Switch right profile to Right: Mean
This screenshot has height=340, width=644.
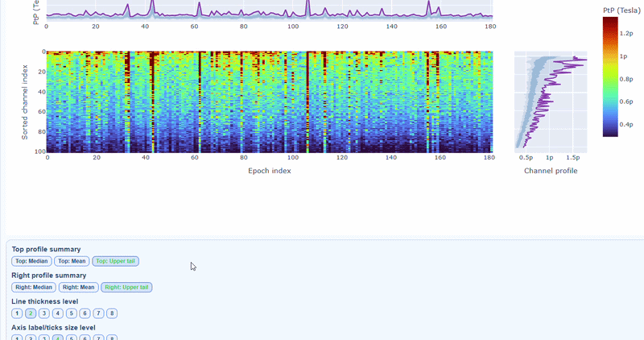78,287
